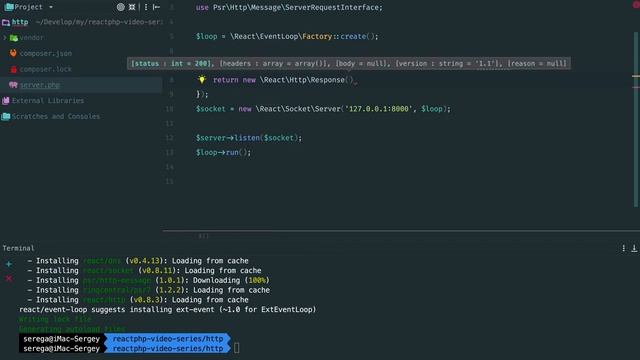
Task: Select the opened file locate target icon
Action: (x=120, y=7)
